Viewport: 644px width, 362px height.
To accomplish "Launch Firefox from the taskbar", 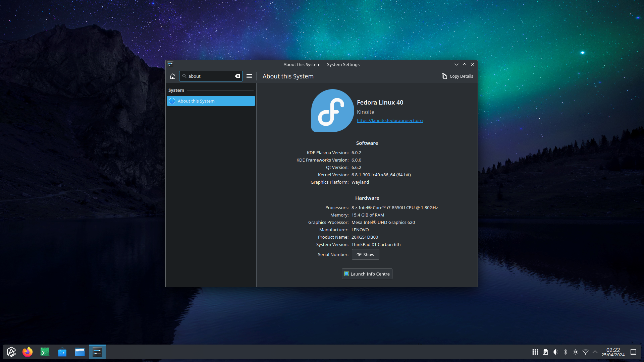I will point(28,352).
